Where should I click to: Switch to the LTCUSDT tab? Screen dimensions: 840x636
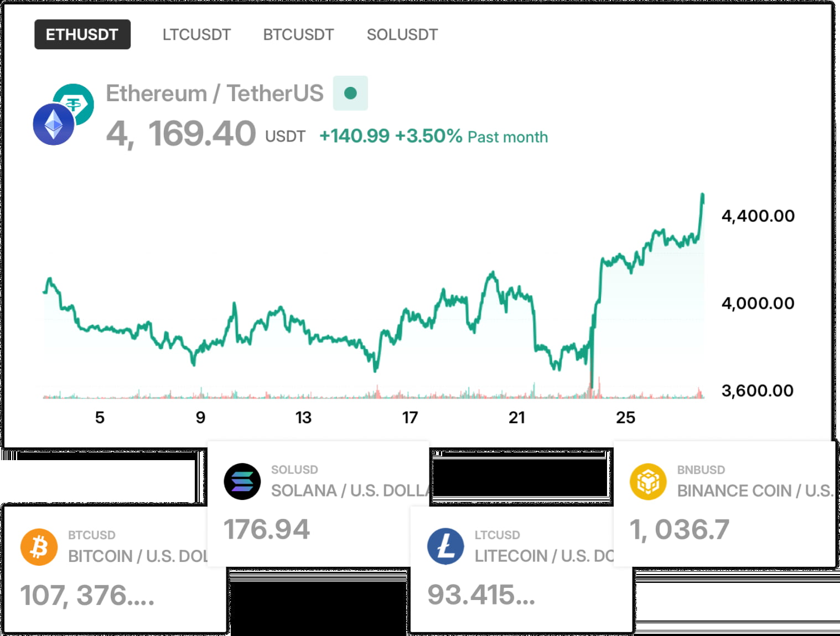196,34
